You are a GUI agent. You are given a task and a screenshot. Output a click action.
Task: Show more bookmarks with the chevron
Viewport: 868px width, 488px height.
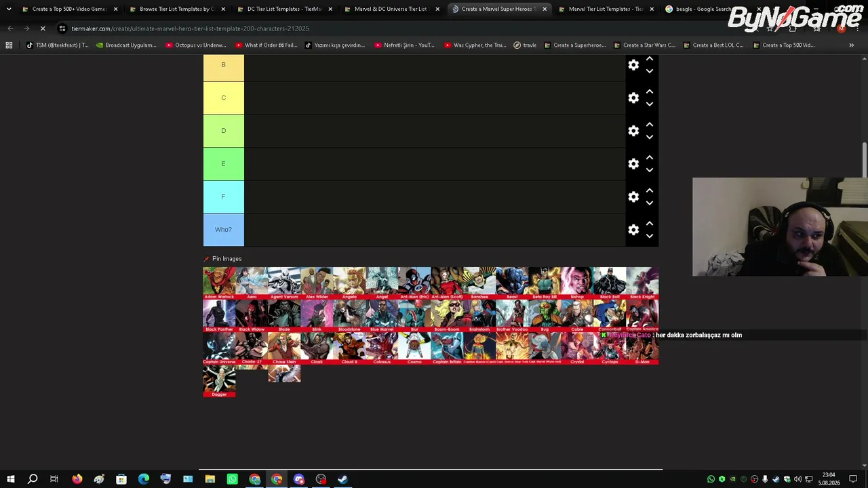(x=852, y=45)
